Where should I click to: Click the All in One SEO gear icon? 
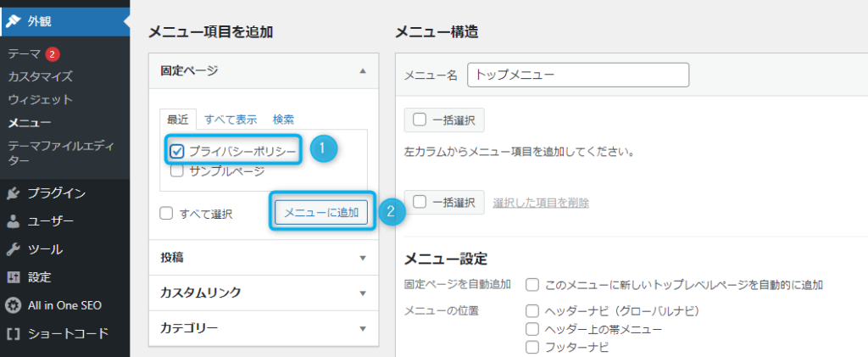pos(13,305)
